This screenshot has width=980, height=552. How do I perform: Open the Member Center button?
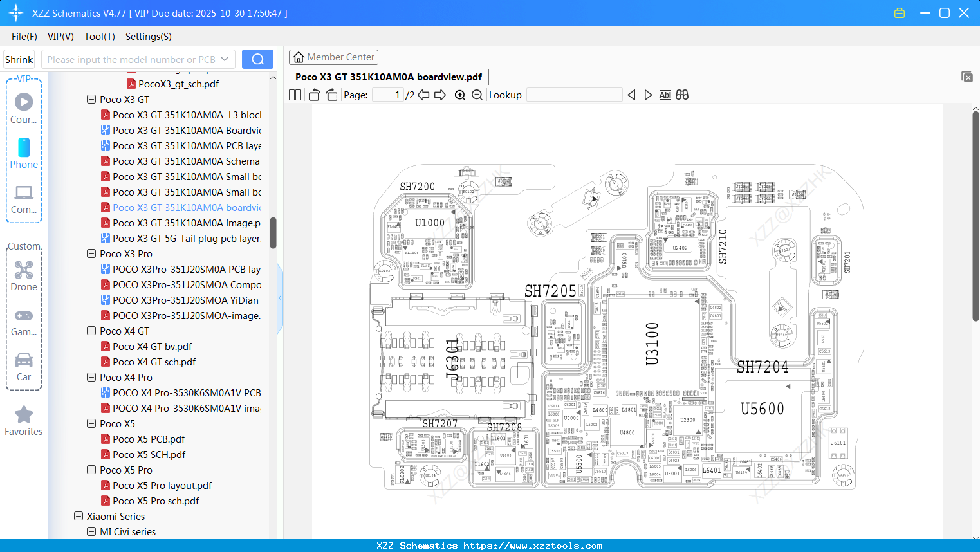[x=333, y=57]
